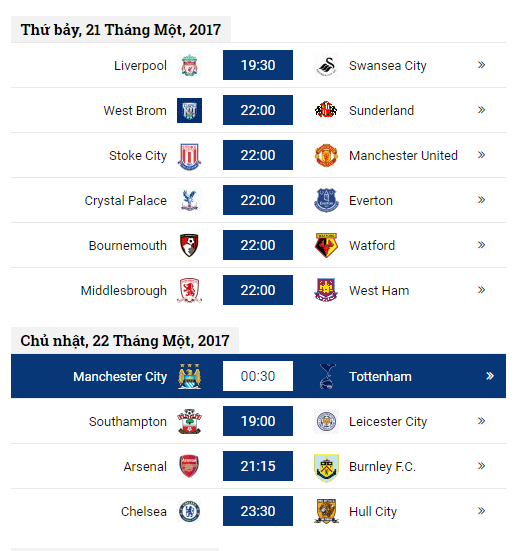516x551 pixels.
Task: Click the 21:15 Arsenal match time
Action: coord(258,466)
